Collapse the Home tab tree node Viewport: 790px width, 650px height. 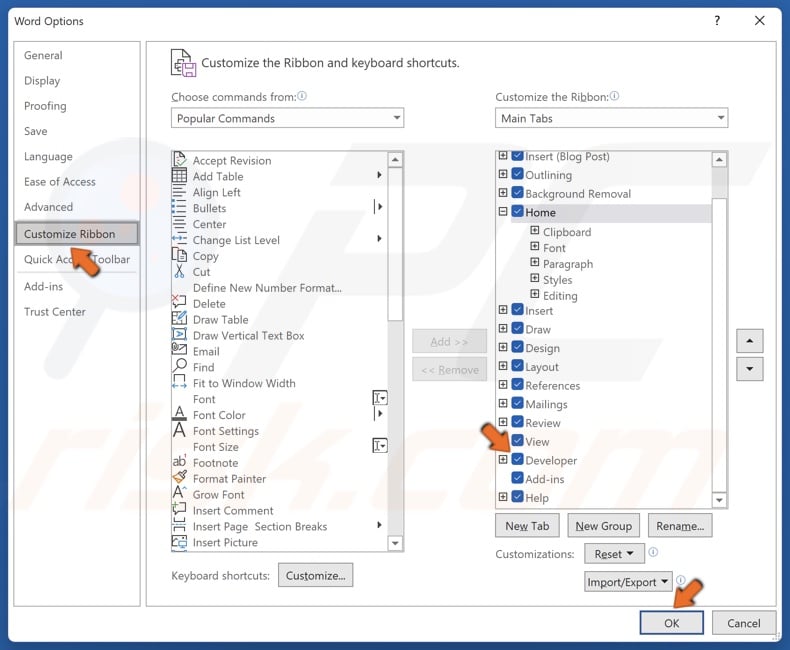click(x=503, y=212)
